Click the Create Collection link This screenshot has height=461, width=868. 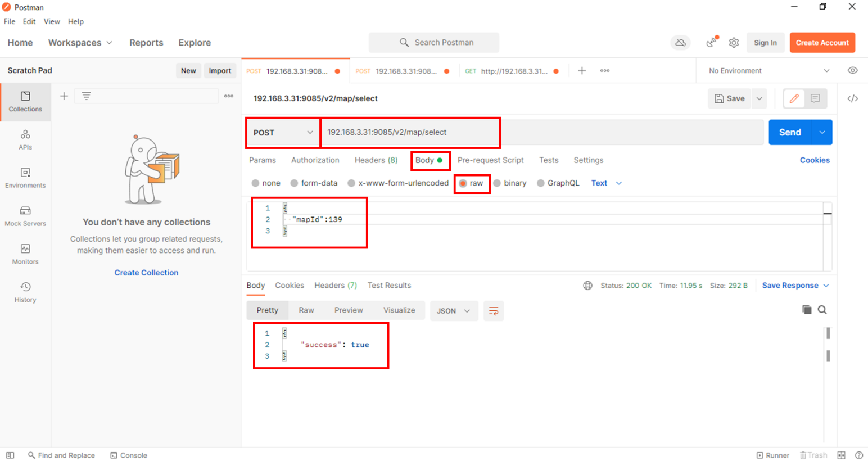point(146,273)
